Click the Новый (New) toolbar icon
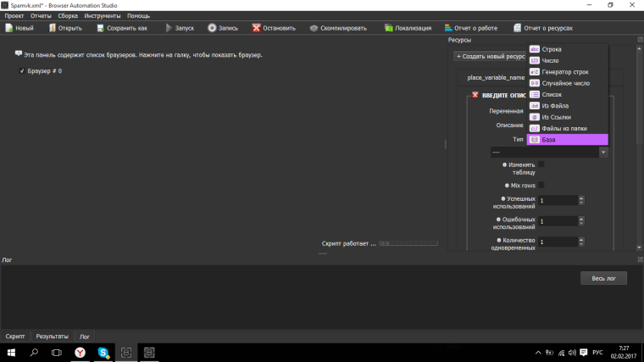Screen dimensions: 644x362 click(x=9, y=28)
